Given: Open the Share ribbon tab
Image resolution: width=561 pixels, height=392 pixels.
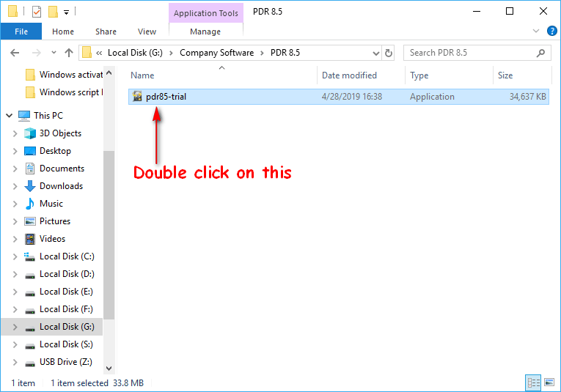Looking at the screenshot, I should 106,32.
